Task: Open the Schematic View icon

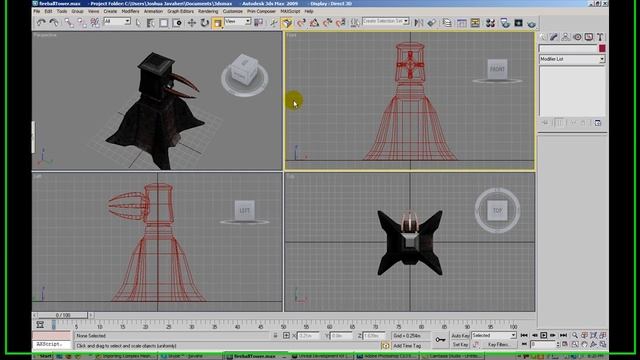Action: click(x=475, y=23)
